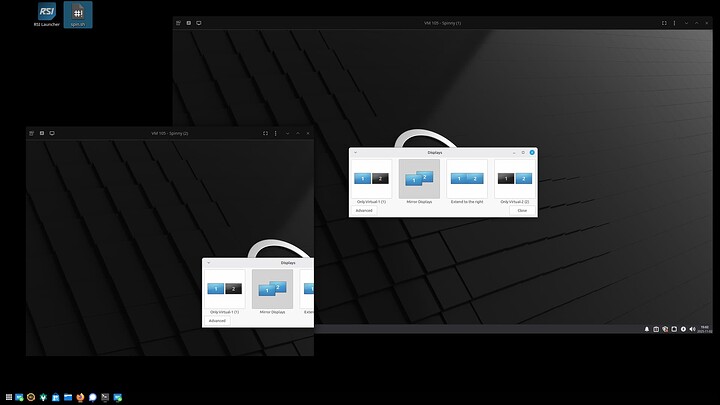This screenshot has width=720, height=405.
Task: Open more options menu in Spinny (2) titlebar
Action: [x=277, y=133]
